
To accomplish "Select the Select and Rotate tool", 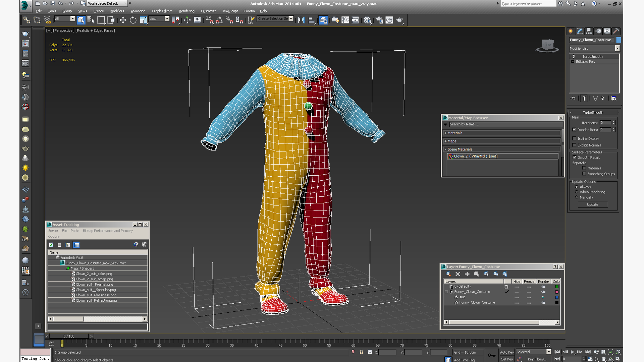I will 133,20.
